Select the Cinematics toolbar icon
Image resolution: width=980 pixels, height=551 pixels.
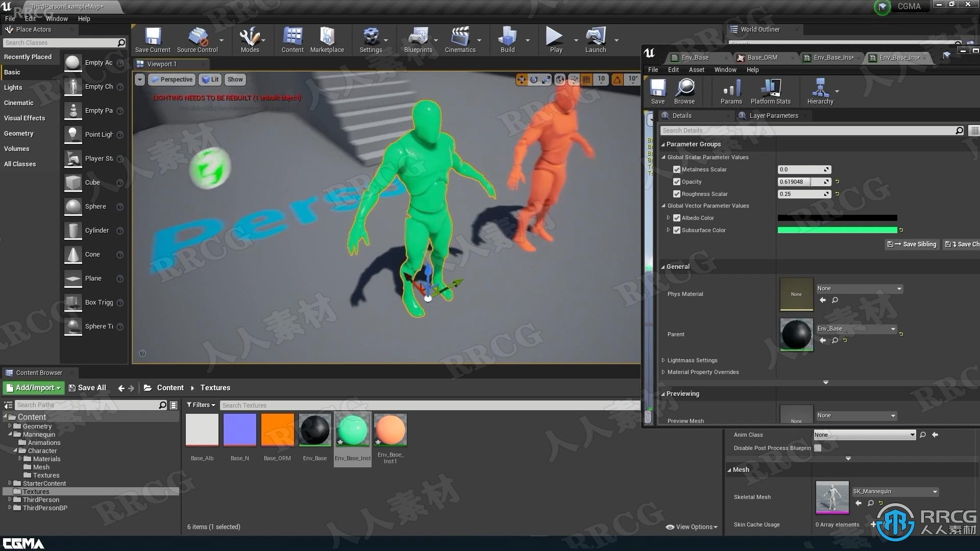pos(461,38)
